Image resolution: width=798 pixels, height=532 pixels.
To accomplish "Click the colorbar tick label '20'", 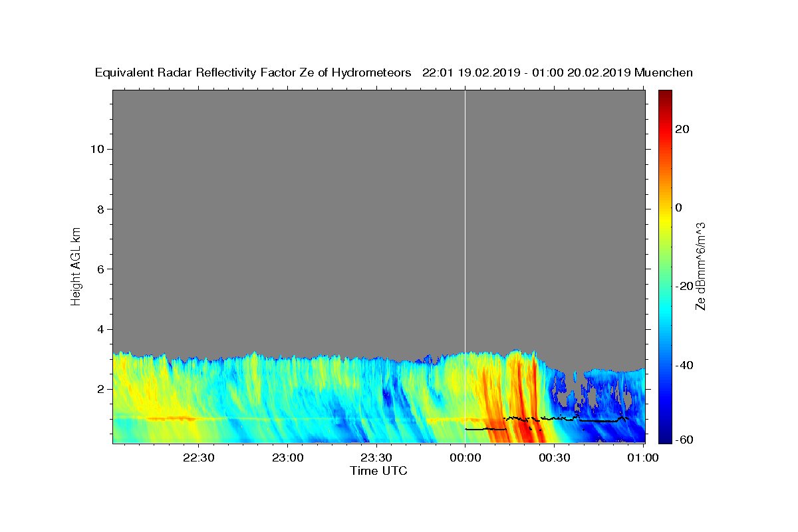I will coord(682,129).
